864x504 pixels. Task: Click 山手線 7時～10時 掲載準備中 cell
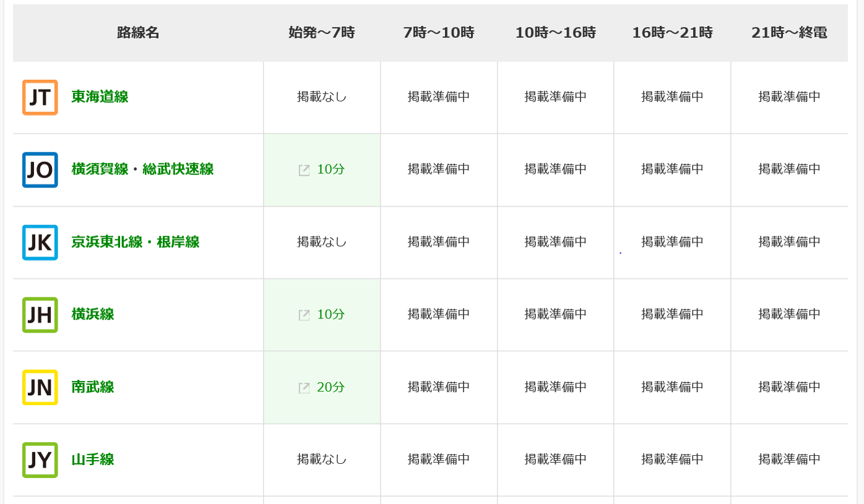pyautogui.click(x=439, y=459)
